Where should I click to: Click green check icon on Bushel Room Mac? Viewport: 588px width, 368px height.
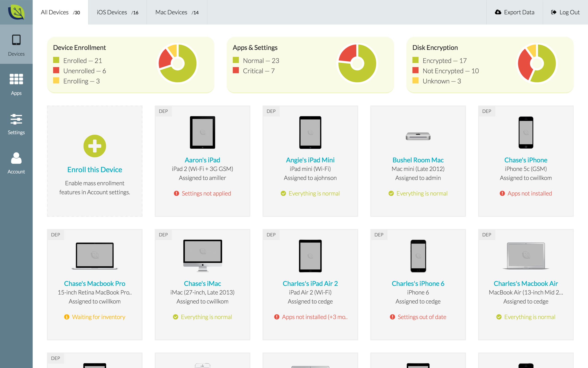pos(391,194)
